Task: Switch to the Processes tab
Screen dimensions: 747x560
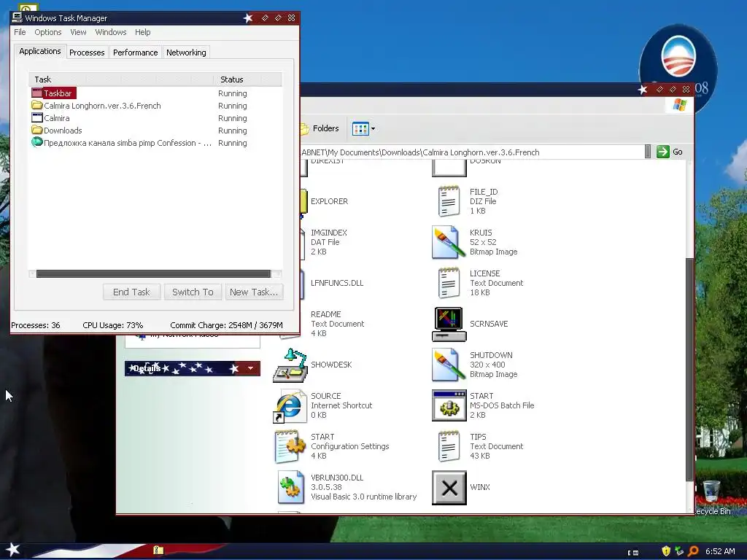Action: pos(87,52)
